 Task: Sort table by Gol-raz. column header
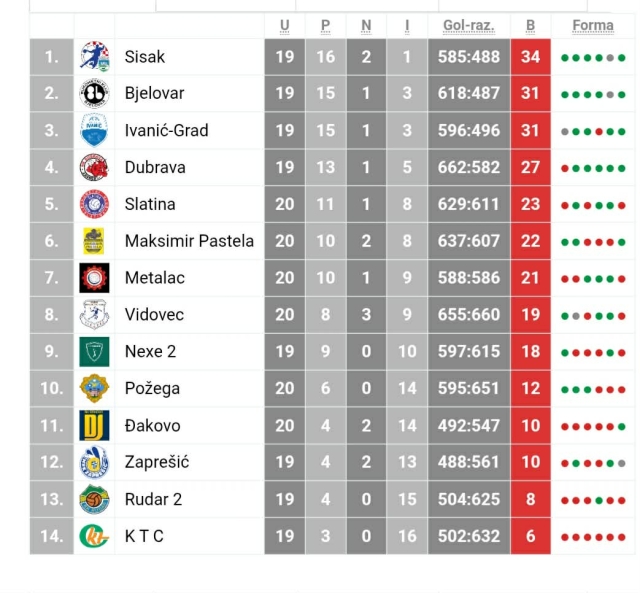[x=468, y=25]
